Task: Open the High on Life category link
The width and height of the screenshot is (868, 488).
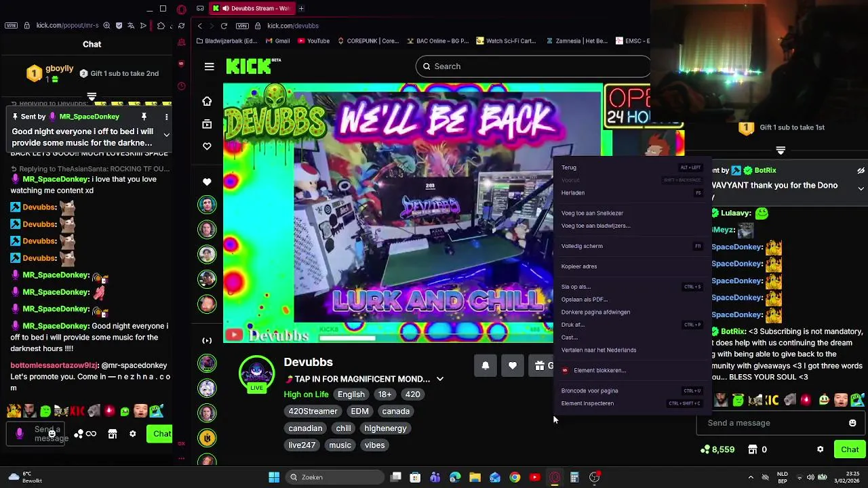Action: [306, 394]
